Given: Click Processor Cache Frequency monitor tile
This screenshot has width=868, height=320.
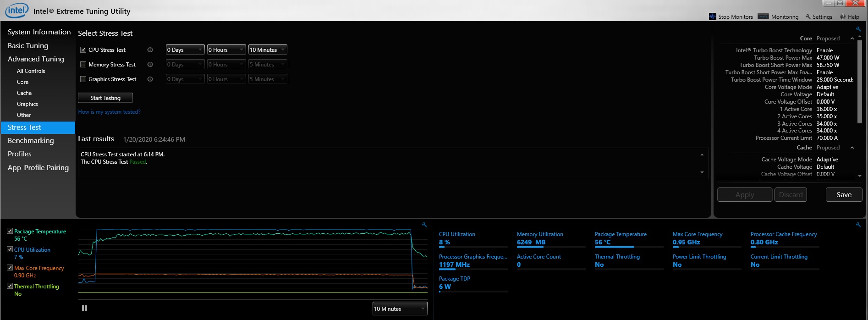Looking at the screenshot, I should pyautogui.click(x=785, y=239).
